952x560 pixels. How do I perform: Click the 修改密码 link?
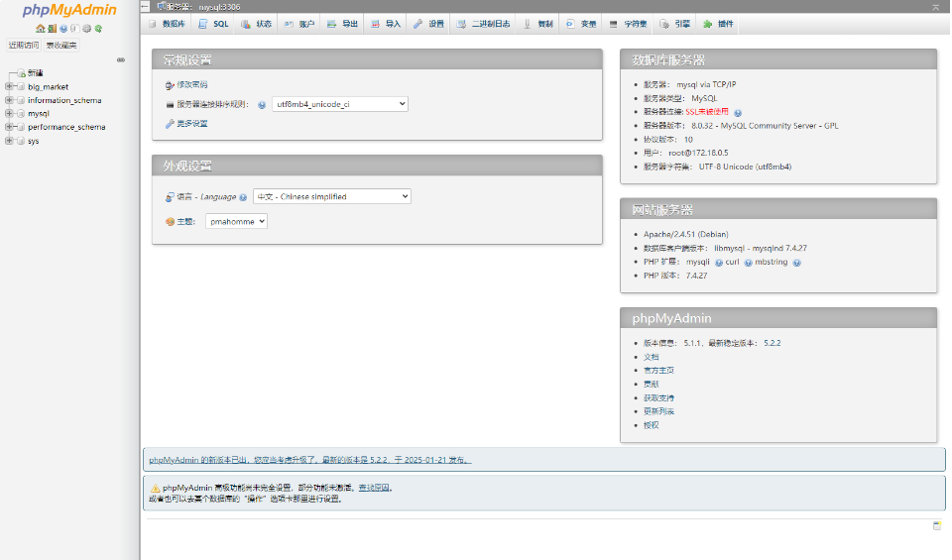191,85
